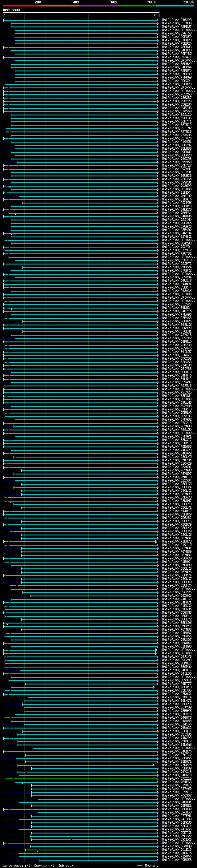Select hit UniRef100_A9P8E9
This screenshot has width=197, height=868.
(x=176, y=37)
